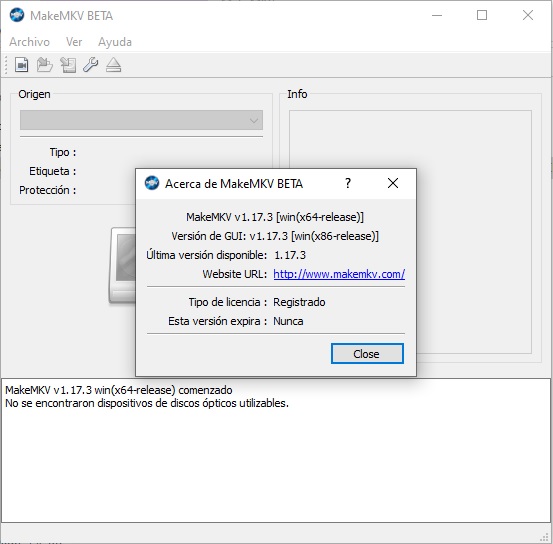Image resolution: width=553 pixels, height=544 pixels.
Task: Click the MakeMKV logo in main title bar
Action: pyautogui.click(x=17, y=15)
